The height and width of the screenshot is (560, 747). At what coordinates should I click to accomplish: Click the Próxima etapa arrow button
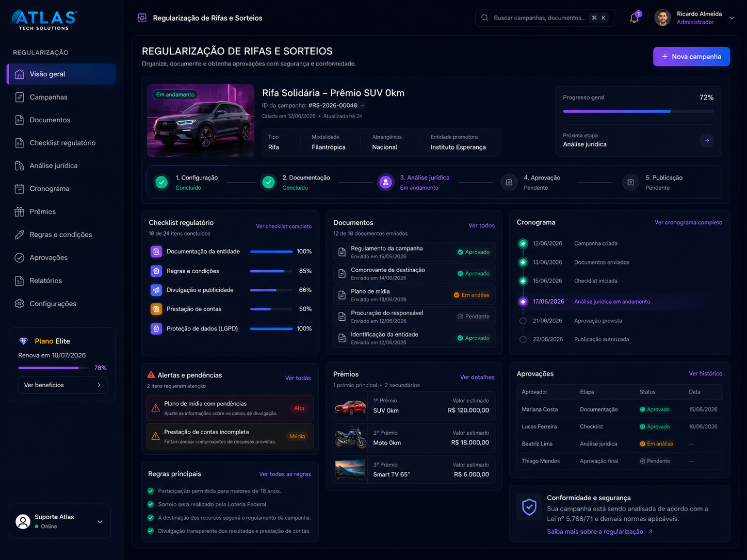click(707, 140)
